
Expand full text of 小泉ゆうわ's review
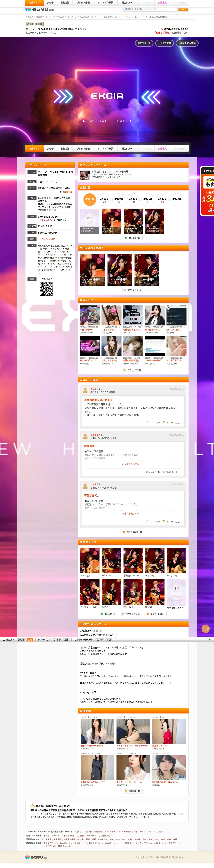[x=130, y=464]
